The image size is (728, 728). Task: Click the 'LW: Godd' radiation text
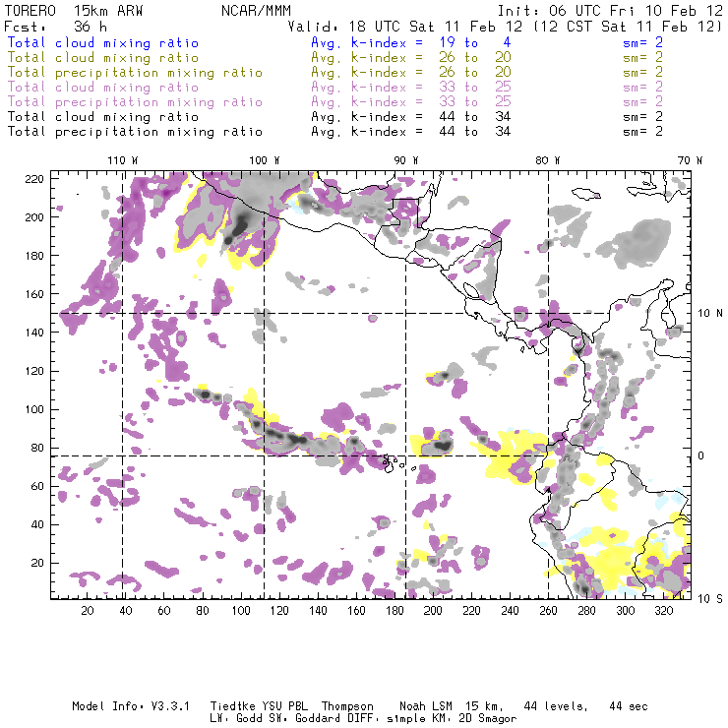point(236,718)
